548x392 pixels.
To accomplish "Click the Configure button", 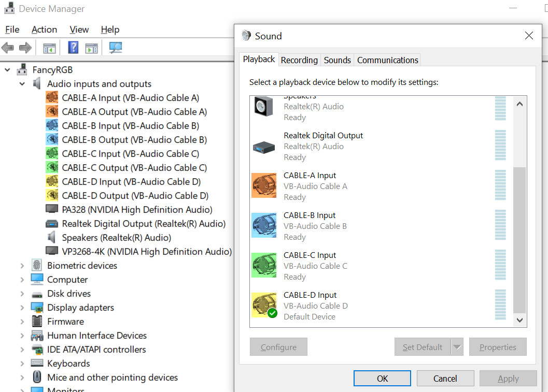I will (278, 346).
